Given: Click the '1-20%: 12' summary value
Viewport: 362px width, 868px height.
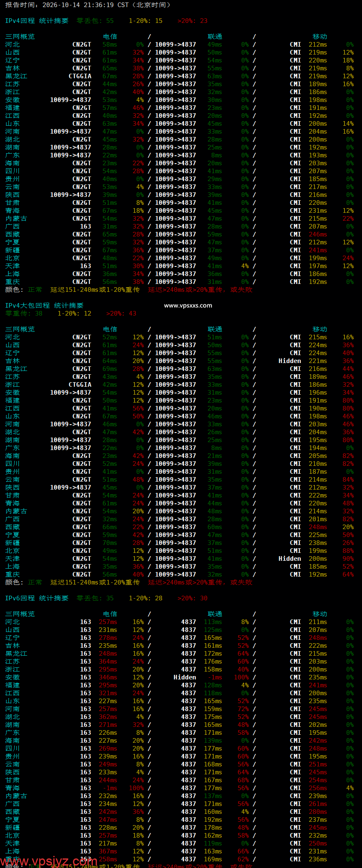Looking at the screenshot, I should pos(74,313).
